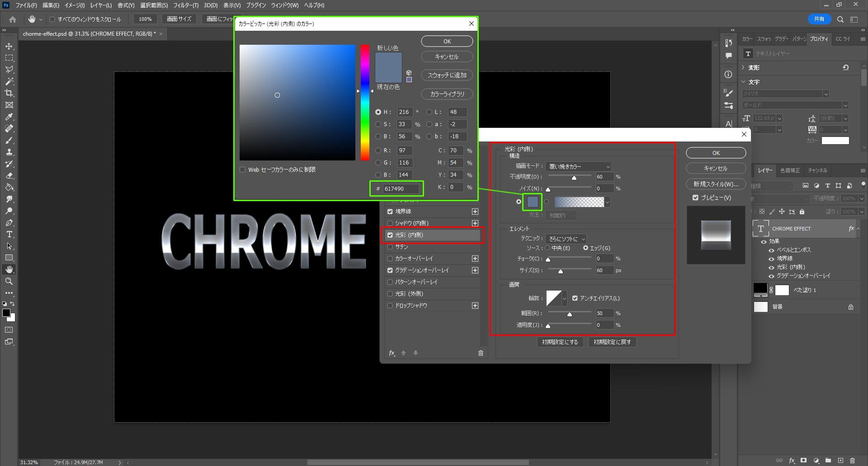Select the 中央 source radio button

547,248
